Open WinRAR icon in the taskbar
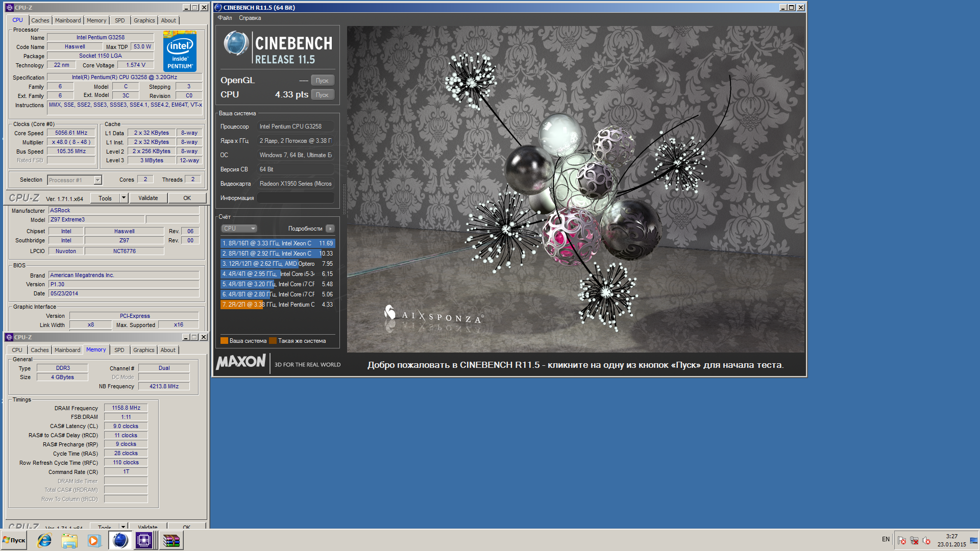This screenshot has width=980, height=551. click(171, 540)
